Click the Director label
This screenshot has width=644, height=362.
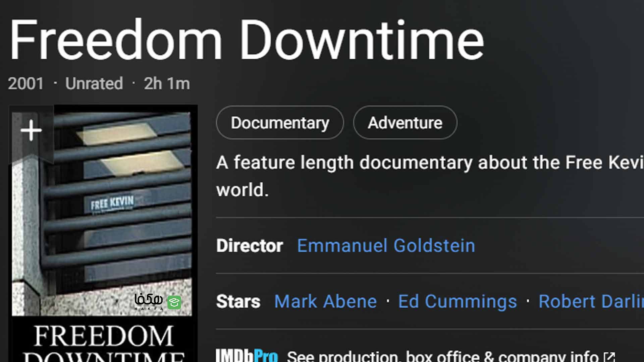pyautogui.click(x=250, y=246)
